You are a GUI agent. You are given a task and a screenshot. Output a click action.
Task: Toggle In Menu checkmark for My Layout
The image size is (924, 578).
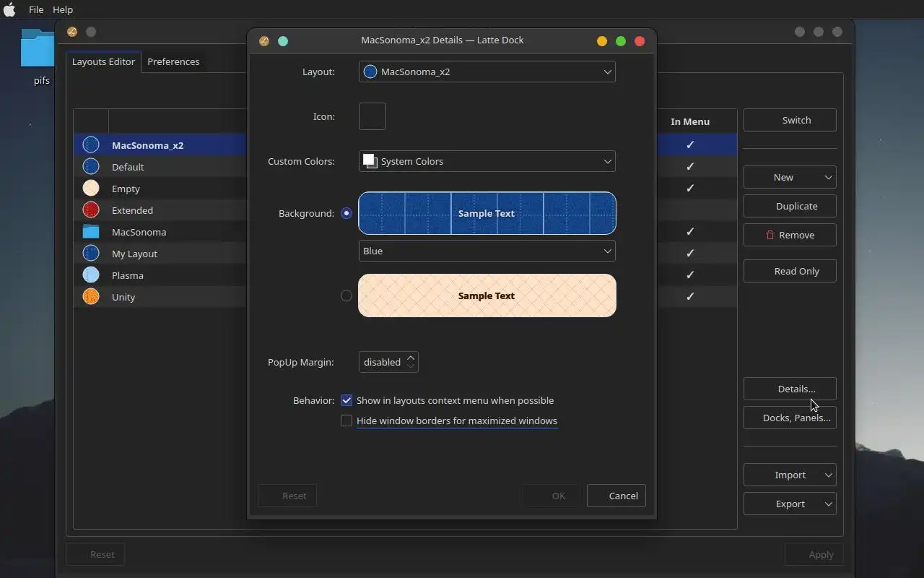[690, 254]
